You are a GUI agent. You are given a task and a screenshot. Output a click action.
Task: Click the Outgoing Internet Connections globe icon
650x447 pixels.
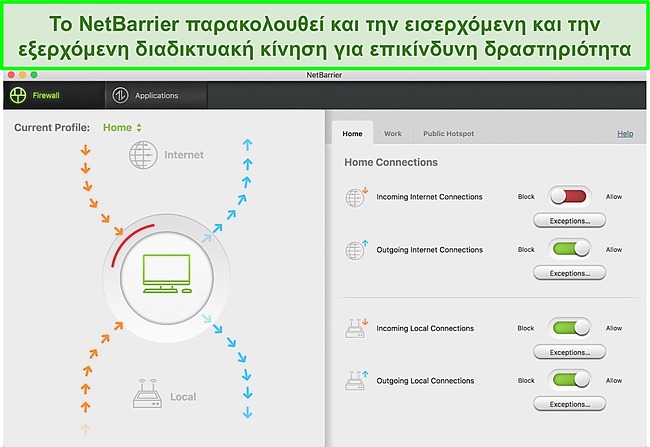[356, 250]
